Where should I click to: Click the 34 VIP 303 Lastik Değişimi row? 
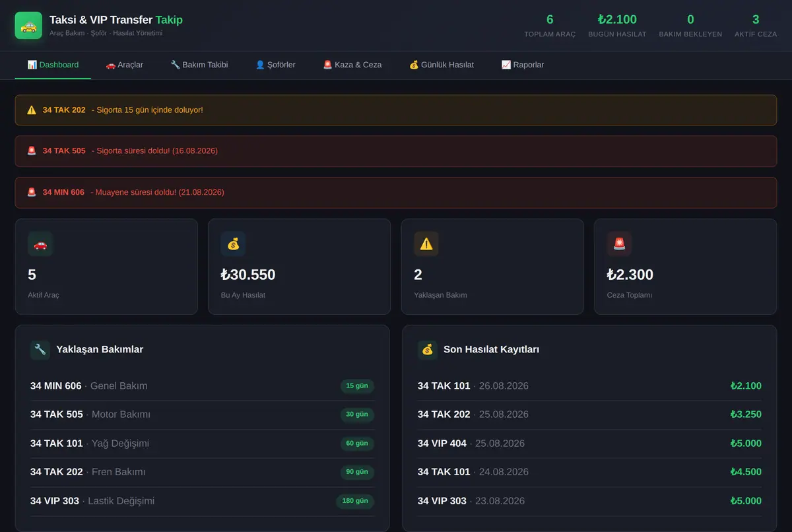202,501
